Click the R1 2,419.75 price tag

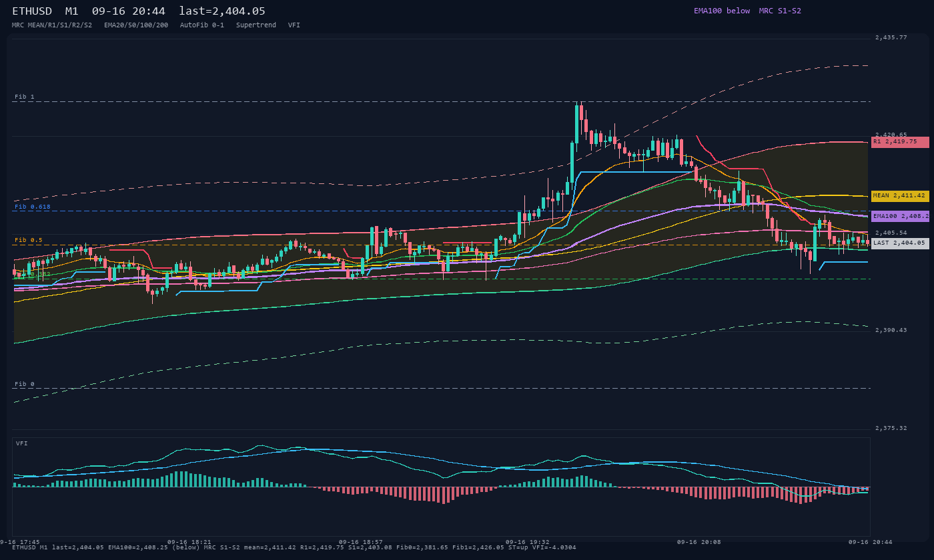point(900,142)
